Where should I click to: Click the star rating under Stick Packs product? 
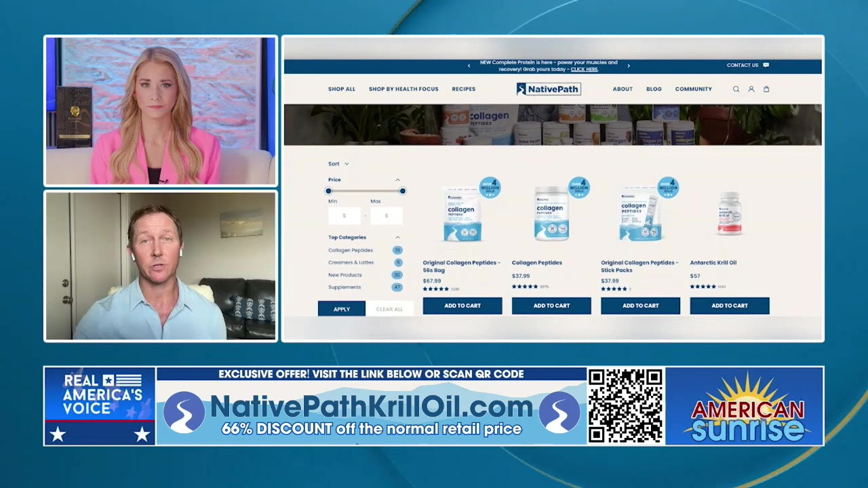coord(614,289)
